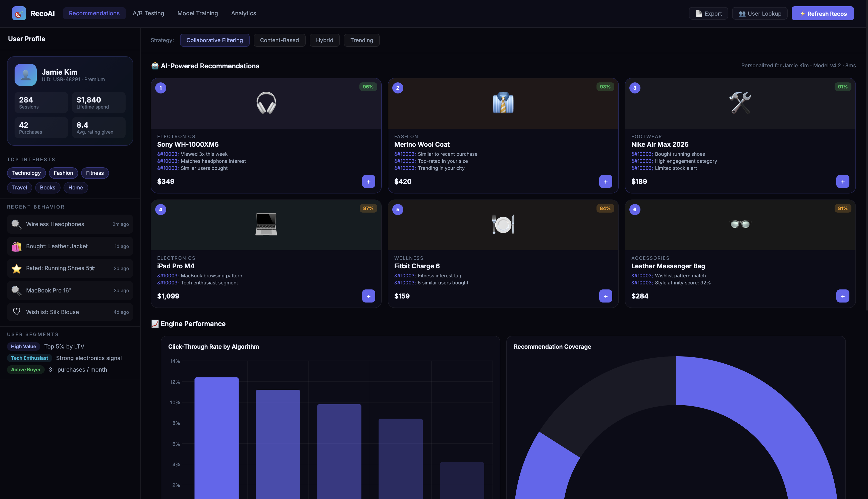Click the headphones product image
This screenshot has height=499, width=868.
click(266, 103)
